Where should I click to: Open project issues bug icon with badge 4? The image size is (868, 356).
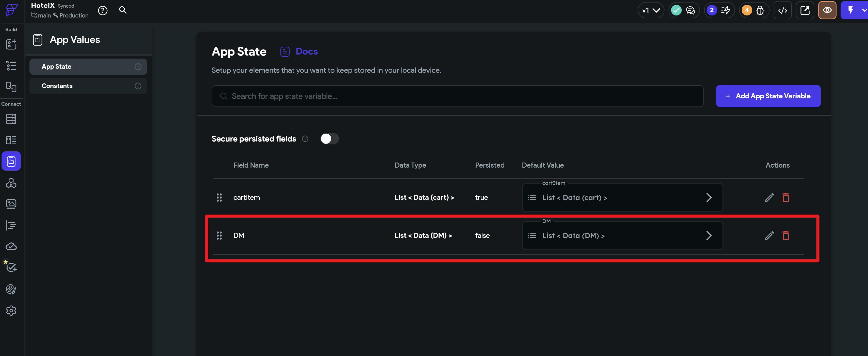pos(754,10)
